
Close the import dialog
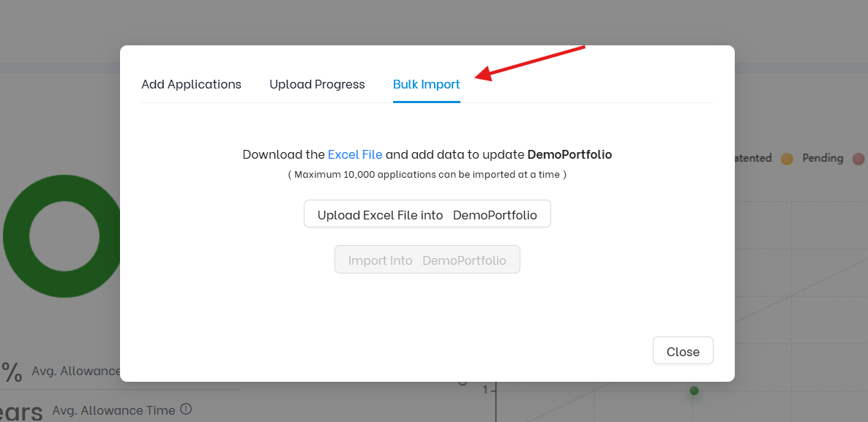(x=683, y=350)
